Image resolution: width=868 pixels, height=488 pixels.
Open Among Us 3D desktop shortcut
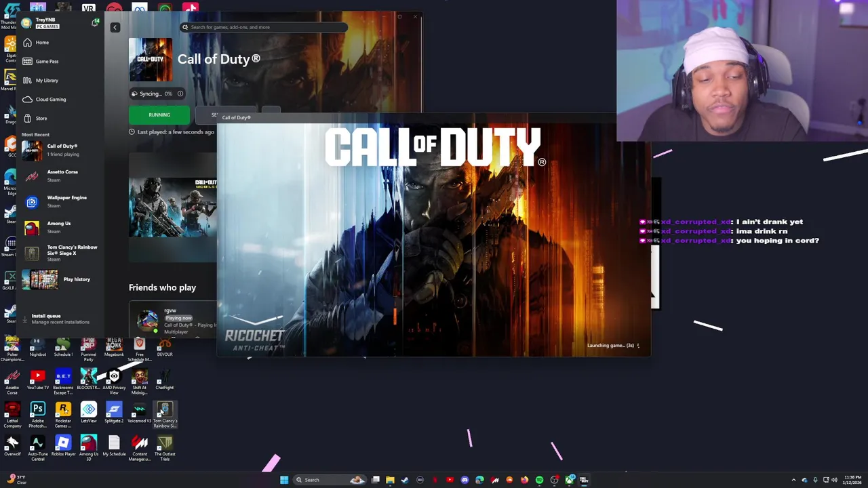pos(89,448)
